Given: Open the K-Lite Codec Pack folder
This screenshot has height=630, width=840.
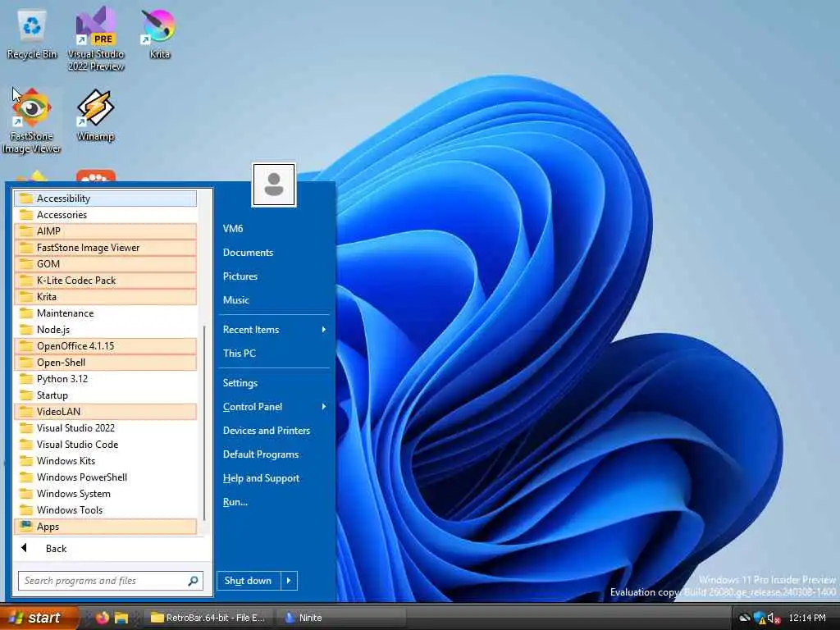Looking at the screenshot, I should point(106,281).
